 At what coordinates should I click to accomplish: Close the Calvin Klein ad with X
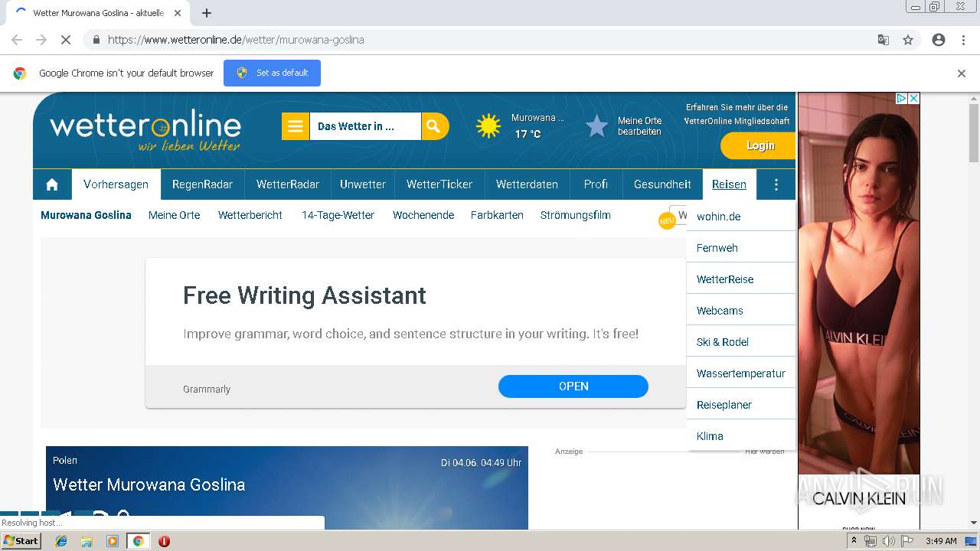[913, 99]
